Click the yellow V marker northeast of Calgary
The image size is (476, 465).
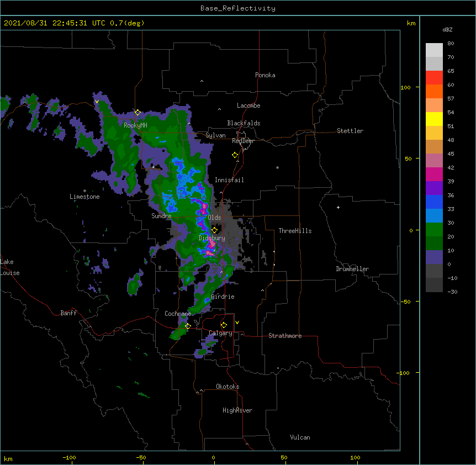[237, 323]
